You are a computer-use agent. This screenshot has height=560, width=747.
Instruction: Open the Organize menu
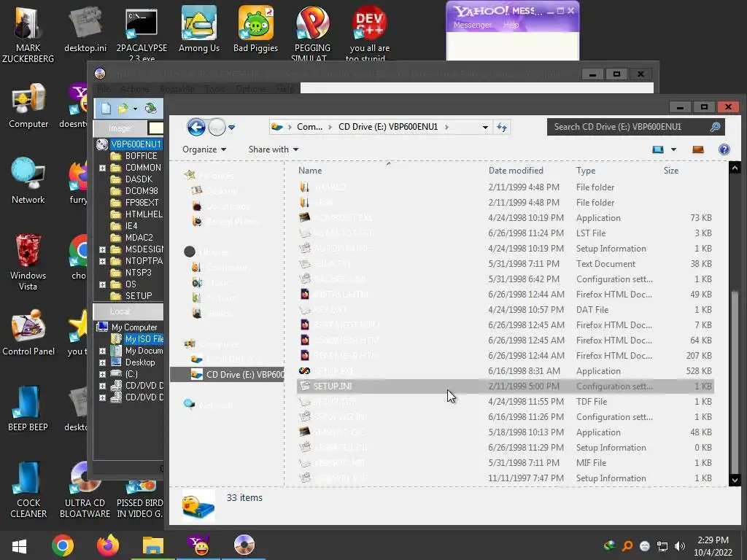point(204,149)
